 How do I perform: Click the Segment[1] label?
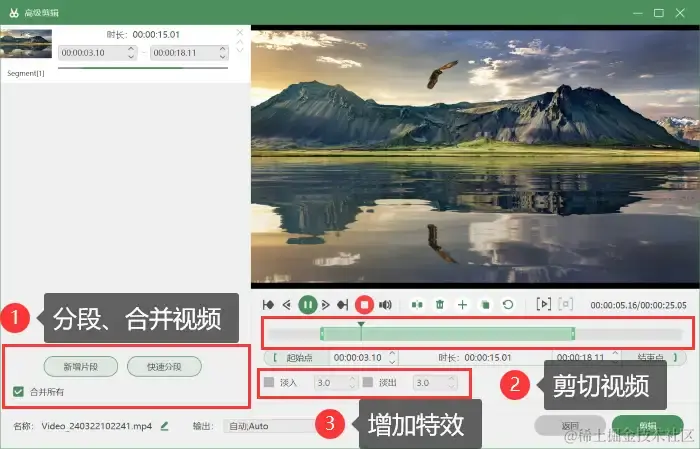tap(26, 73)
